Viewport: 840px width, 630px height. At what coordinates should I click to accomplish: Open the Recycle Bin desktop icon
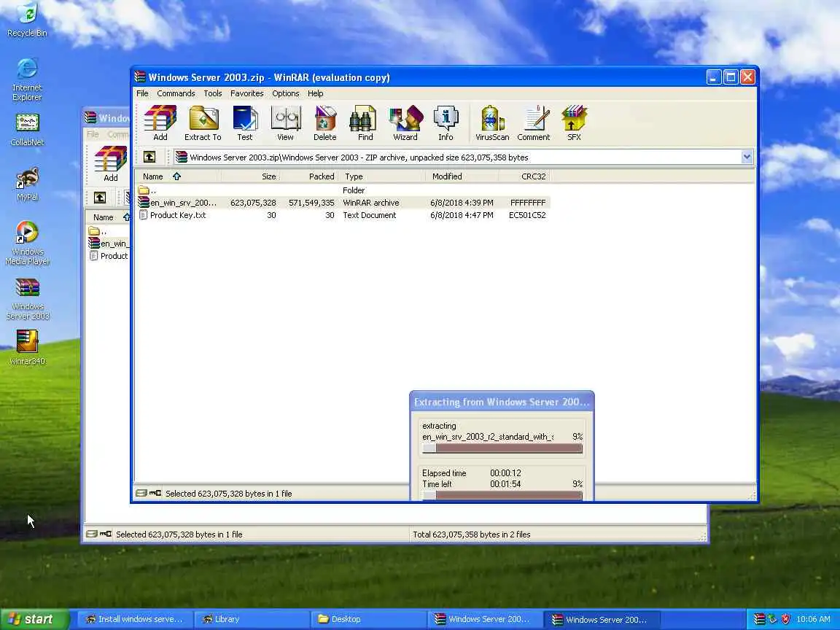click(x=27, y=20)
